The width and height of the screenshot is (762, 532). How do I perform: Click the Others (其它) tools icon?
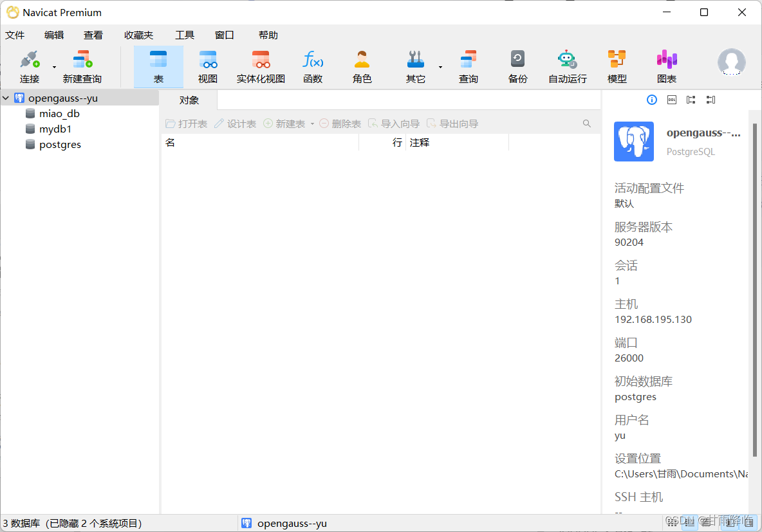416,66
